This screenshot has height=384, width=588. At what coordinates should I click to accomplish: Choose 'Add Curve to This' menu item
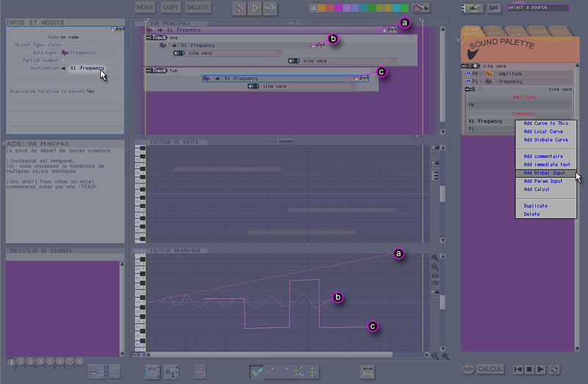click(545, 123)
